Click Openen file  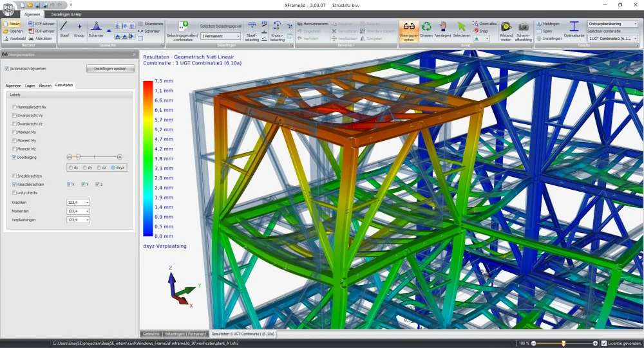tap(13, 31)
